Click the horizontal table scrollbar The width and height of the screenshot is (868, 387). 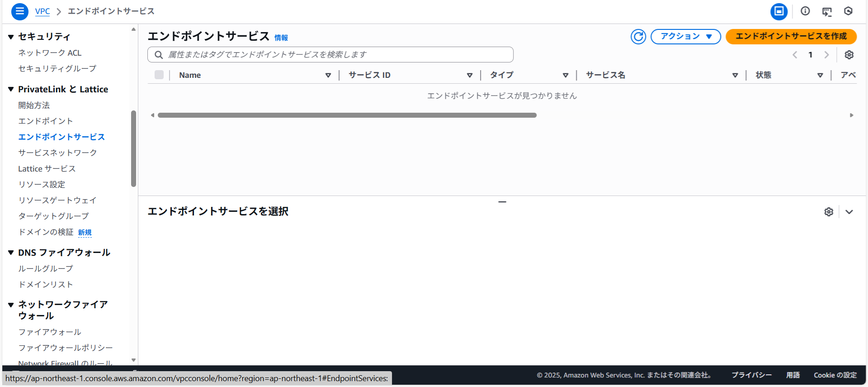347,115
